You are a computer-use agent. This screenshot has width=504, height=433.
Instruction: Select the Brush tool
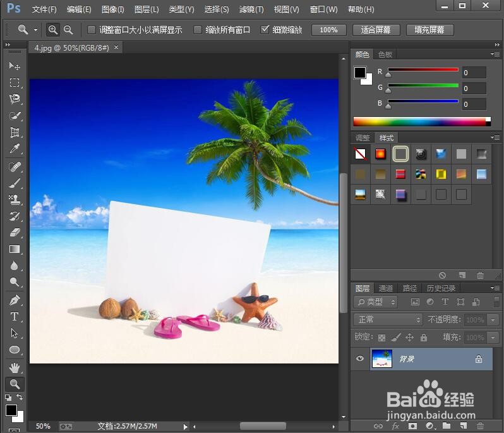click(x=14, y=183)
